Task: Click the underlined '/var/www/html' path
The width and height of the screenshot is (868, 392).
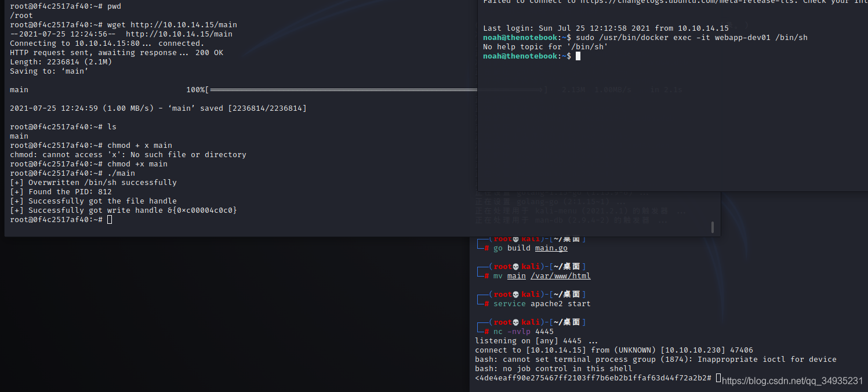Action: [561, 275]
